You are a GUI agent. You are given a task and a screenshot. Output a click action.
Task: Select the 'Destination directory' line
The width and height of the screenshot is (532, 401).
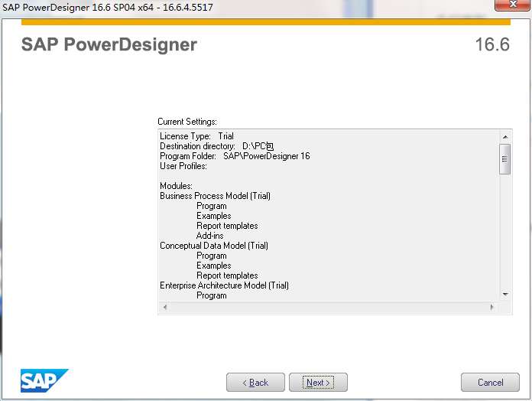[216, 146]
